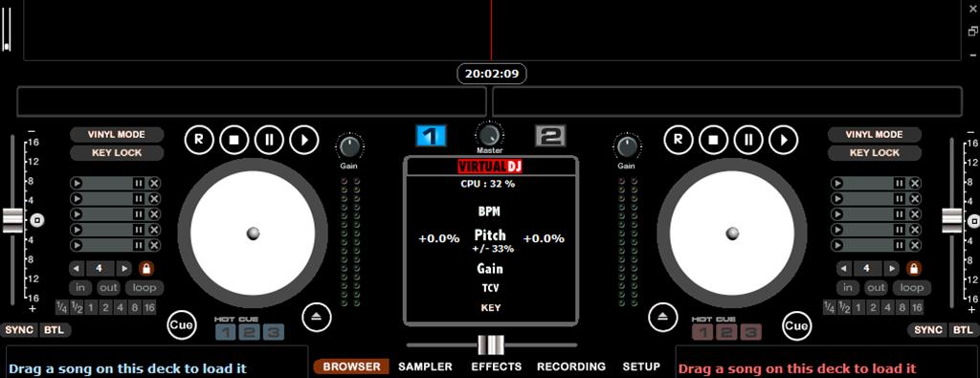Play first sampler slot on left deck
This screenshot has height=378, width=980.
click(77, 183)
